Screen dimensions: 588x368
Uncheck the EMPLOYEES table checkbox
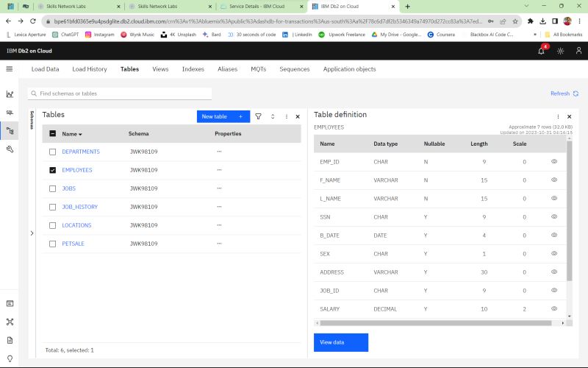(52, 170)
